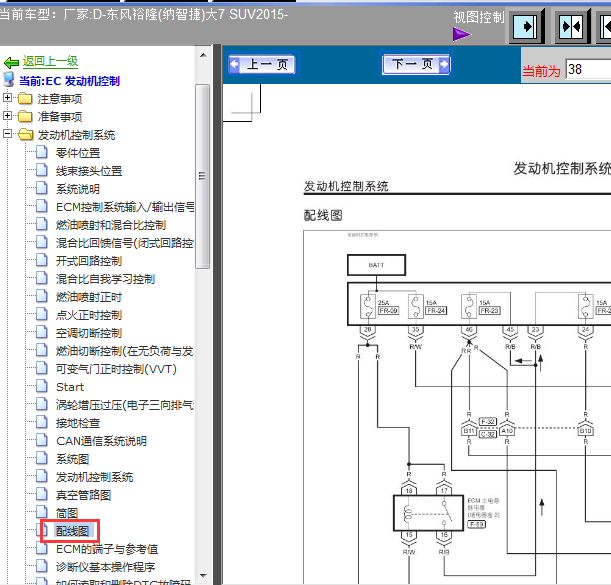Open 发动机控制系统 document under 系统图

[94, 477]
